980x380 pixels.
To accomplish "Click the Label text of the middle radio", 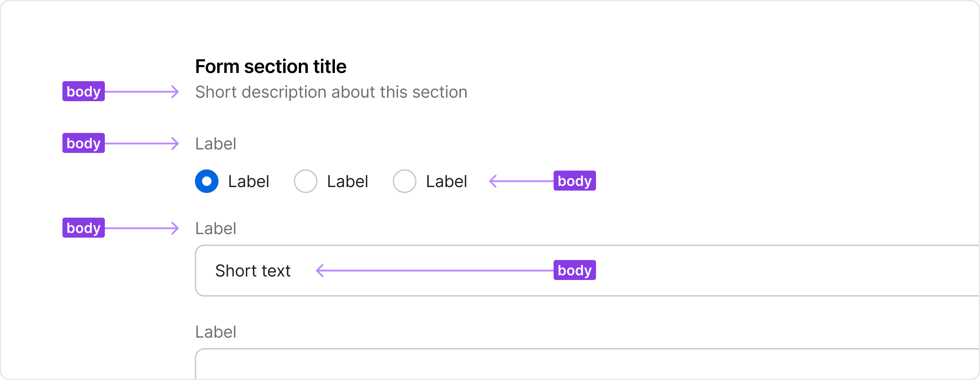I will pyautogui.click(x=347, y=182).
